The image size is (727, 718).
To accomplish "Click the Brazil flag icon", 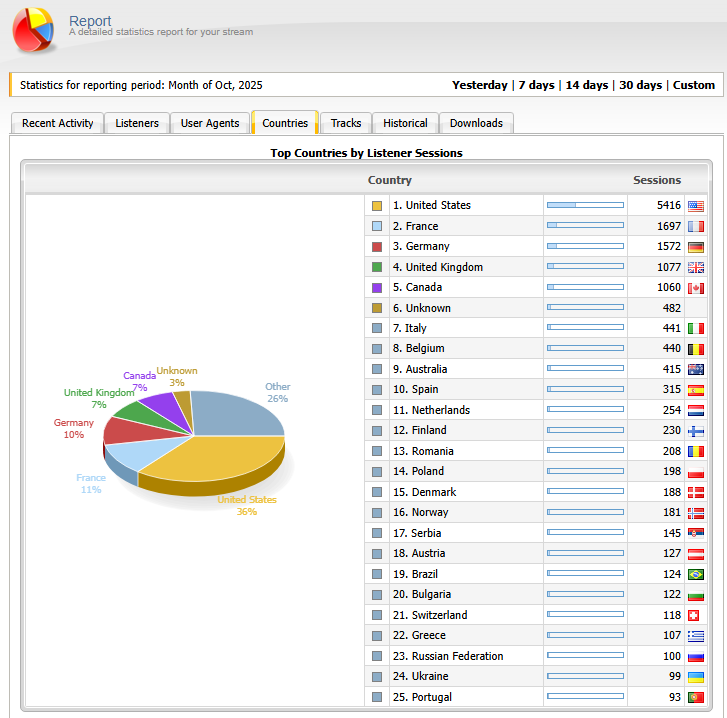I will tap(696, 574).
